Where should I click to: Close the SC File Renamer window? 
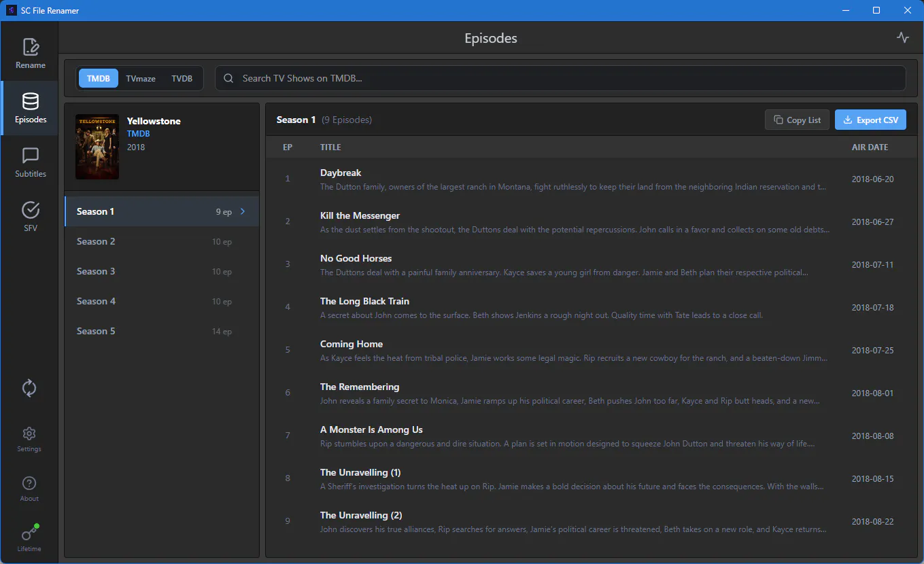coord(908,10)
